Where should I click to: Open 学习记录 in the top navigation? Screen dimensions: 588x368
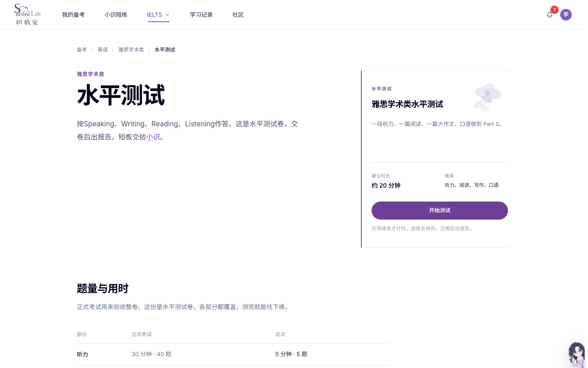[201, 15]
